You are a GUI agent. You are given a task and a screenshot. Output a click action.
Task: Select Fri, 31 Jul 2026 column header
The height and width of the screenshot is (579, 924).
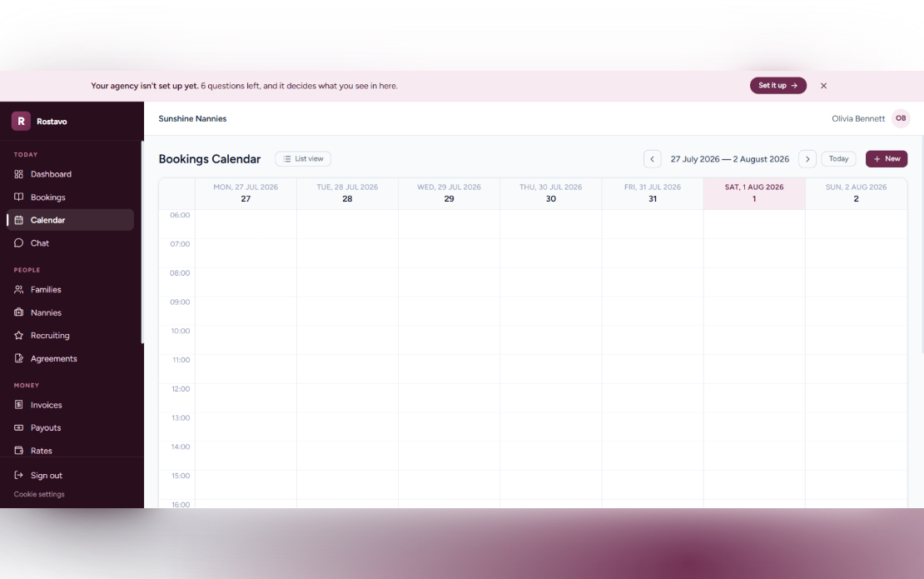653,193
